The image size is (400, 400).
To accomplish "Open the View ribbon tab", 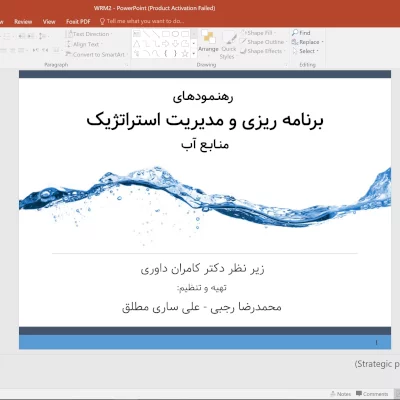I will pyautogui.click(x=49, y=22).
